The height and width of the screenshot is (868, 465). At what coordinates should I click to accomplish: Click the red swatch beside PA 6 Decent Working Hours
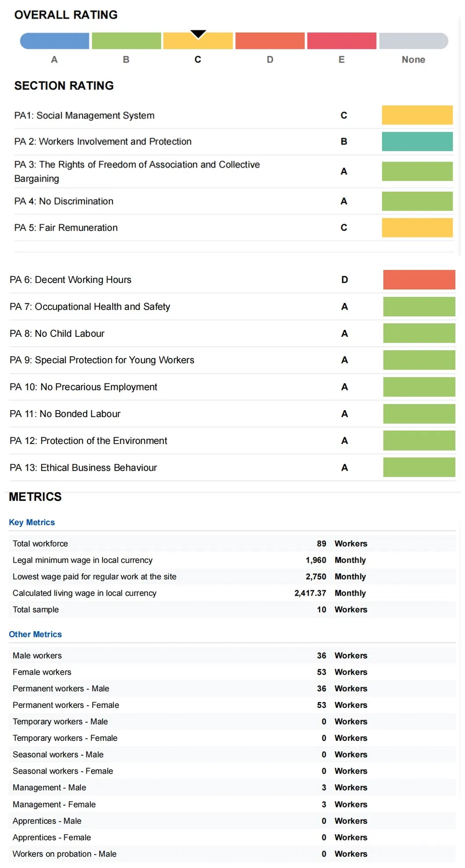tap(419, 279)
